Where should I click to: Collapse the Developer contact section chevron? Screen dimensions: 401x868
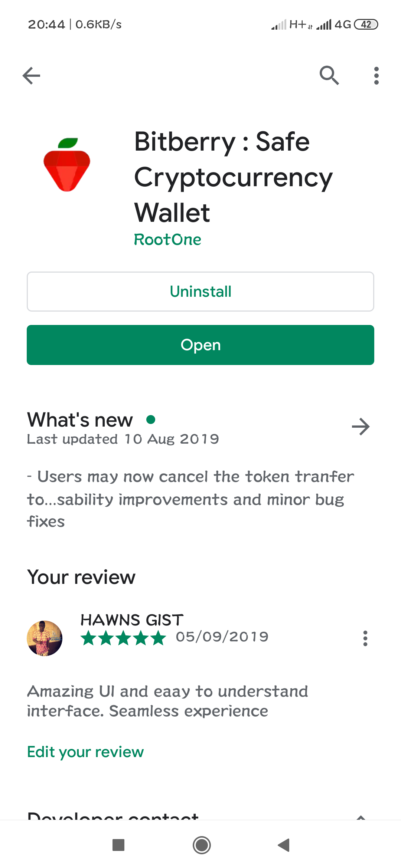361,817
